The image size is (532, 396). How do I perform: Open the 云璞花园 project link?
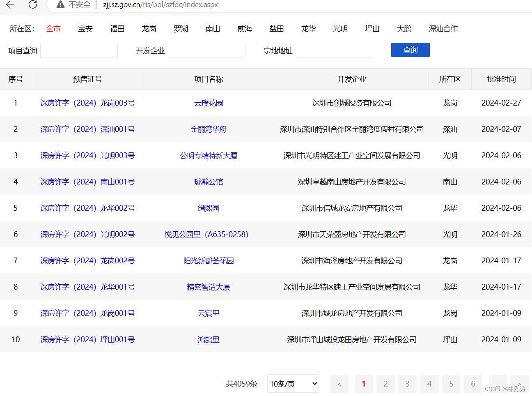(209, 103)
